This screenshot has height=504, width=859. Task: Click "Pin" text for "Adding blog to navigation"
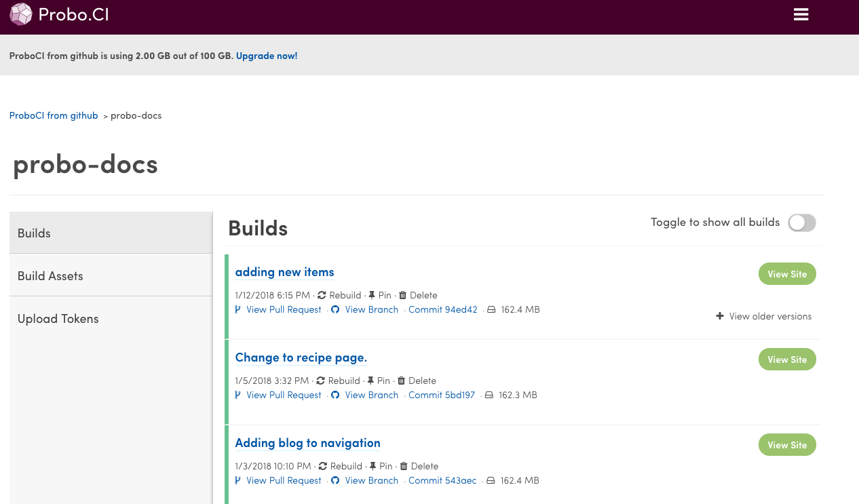[386, 466]
